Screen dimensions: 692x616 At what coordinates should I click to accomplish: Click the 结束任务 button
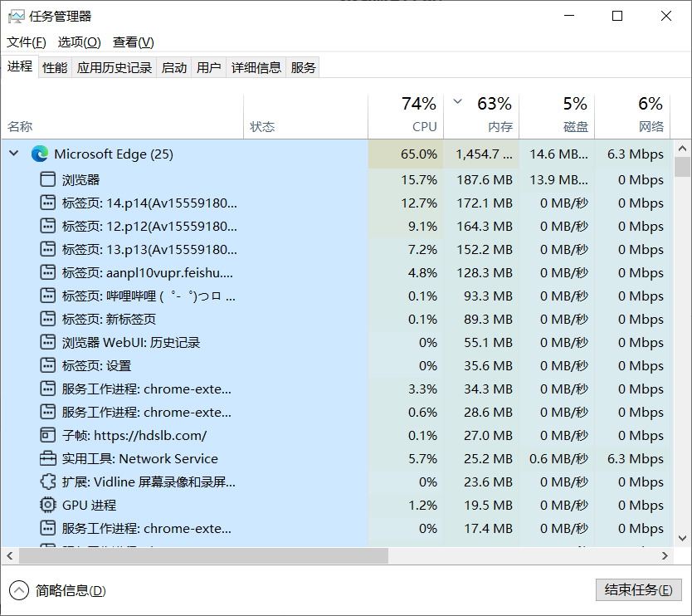638,590
